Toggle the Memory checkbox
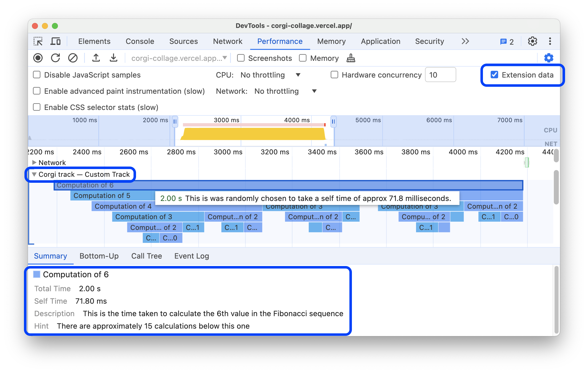This screenshot has height=373, width=588. point(302,58)
